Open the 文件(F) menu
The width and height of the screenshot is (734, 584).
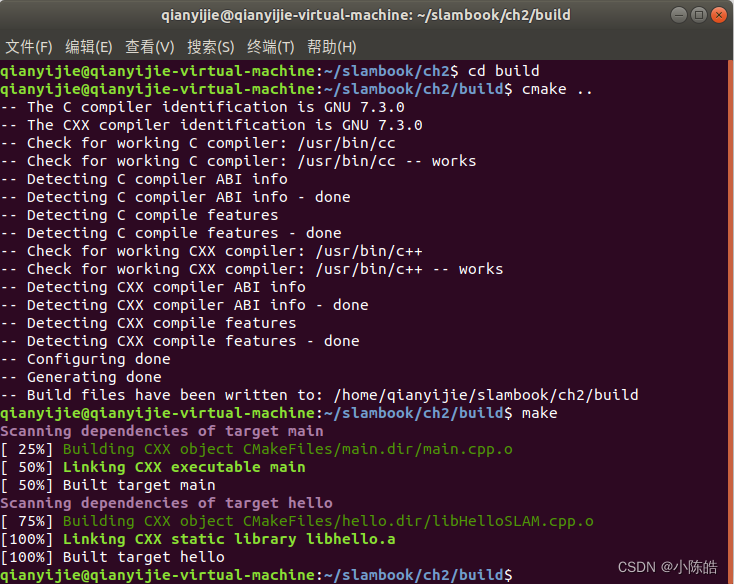pos(29,47)
